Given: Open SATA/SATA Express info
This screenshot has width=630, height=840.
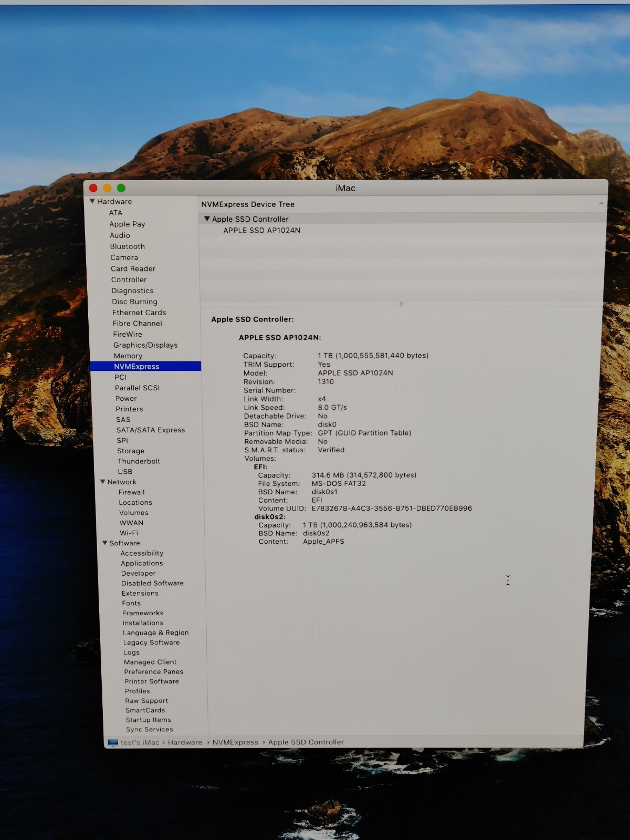Looking at the screenshot, I should pos(151,430).
